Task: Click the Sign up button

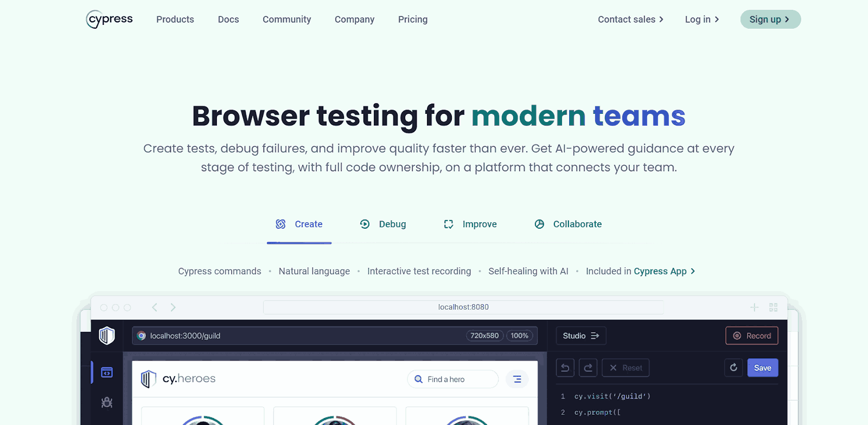Action: (x=770, y=20)
